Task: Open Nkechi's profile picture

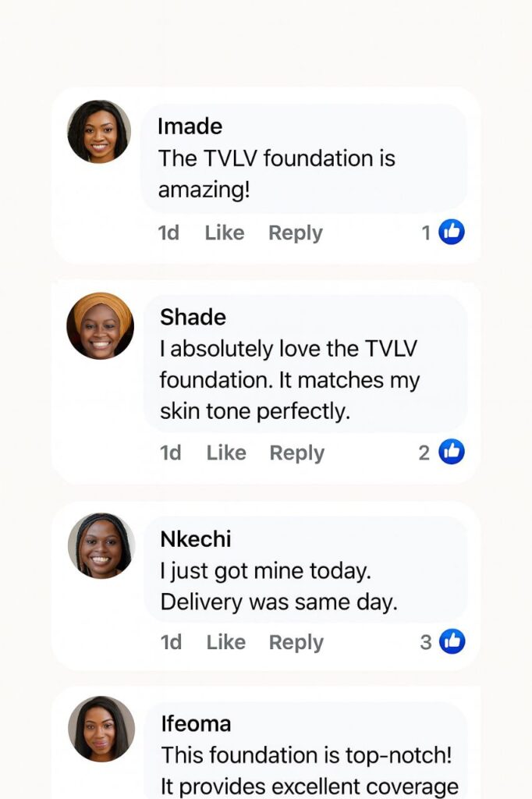Action: [101, 545]
